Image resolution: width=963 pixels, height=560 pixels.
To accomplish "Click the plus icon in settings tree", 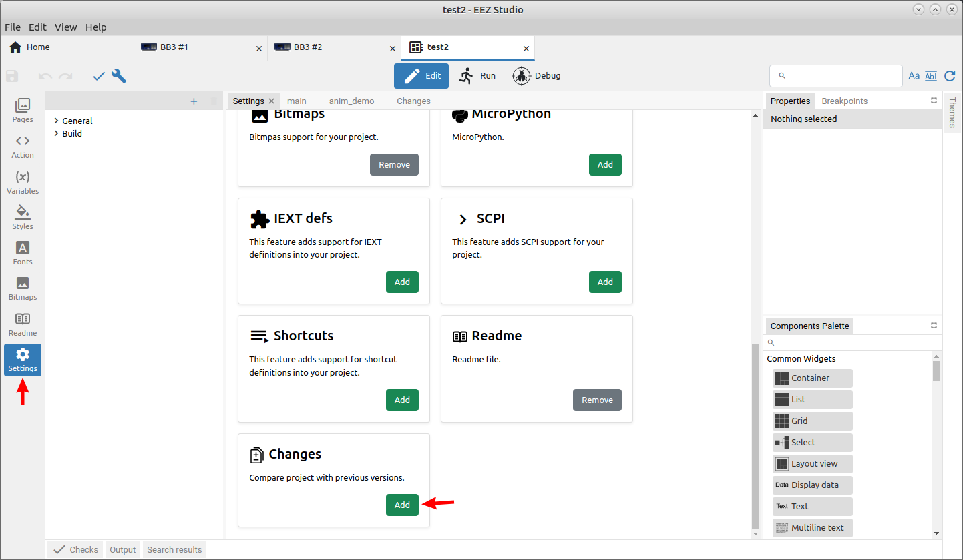I will tap(194, 101).
